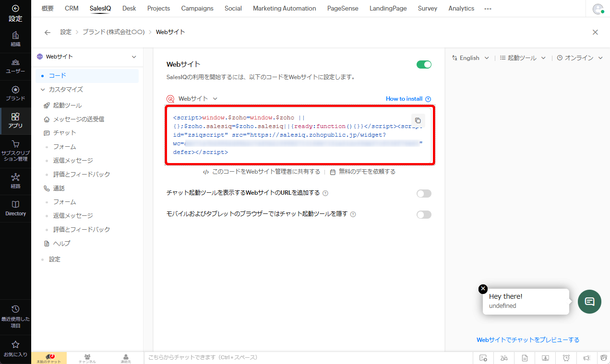Click the back arrow beside 設定 breadcrumb

coord(47,32)
